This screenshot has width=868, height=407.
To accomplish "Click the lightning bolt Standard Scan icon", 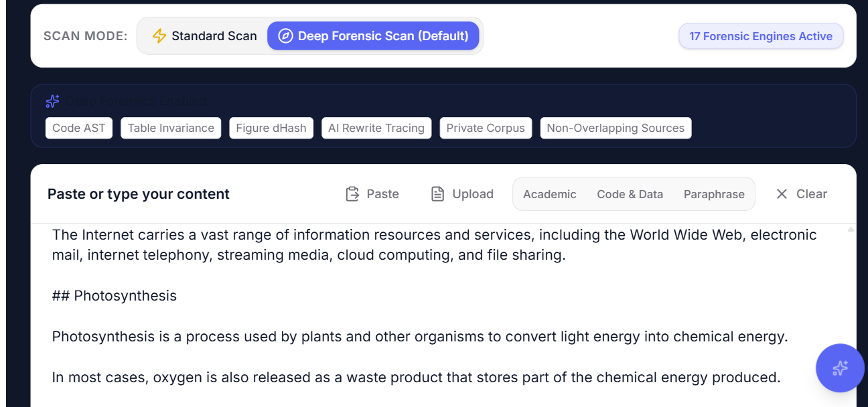I will (x=159, y=36).
